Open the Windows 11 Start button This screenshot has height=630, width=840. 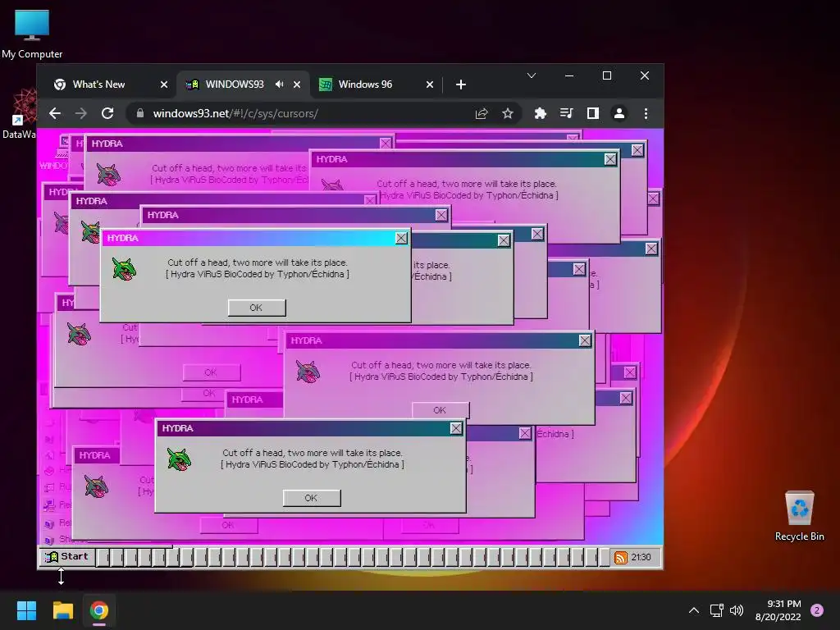pyautogui.click(x=26, y=610)
